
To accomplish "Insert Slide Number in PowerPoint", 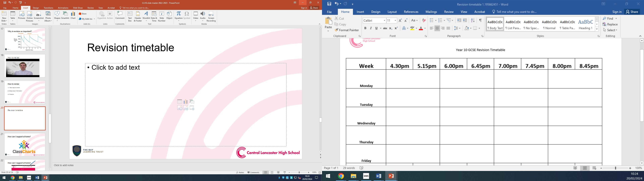I will click(x=162, y=16).
